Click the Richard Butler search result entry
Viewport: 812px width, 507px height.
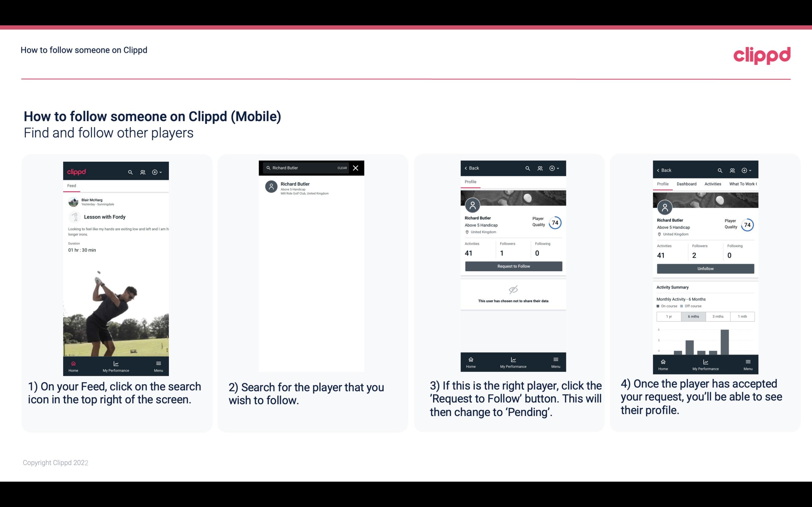312,188
